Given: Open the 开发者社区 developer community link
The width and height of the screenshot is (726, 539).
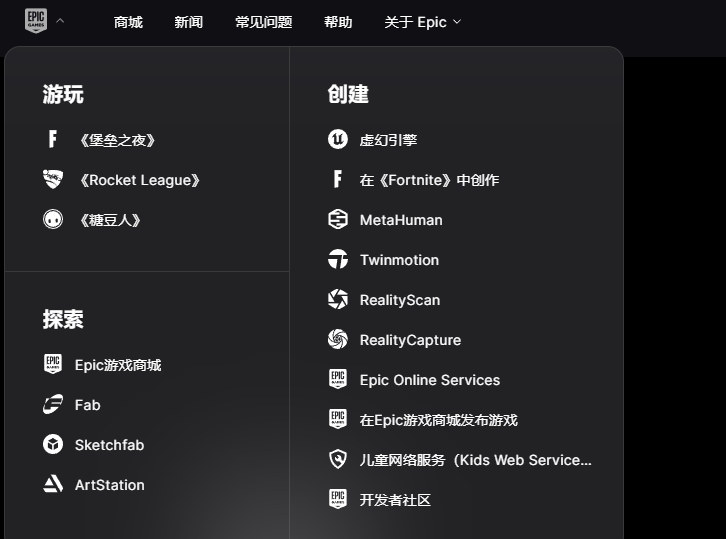Looking at the screenshot, I should (395, 500).
